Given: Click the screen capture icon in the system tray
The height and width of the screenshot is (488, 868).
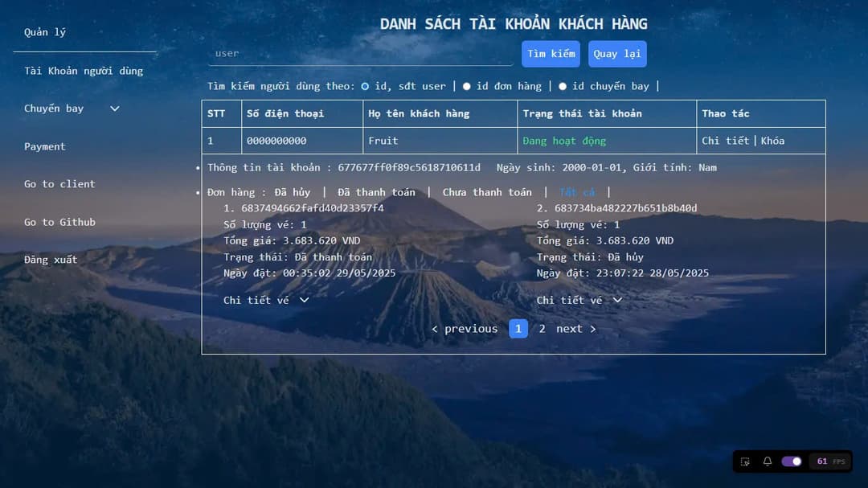Looking at the screenshot, I should point(744,461).
